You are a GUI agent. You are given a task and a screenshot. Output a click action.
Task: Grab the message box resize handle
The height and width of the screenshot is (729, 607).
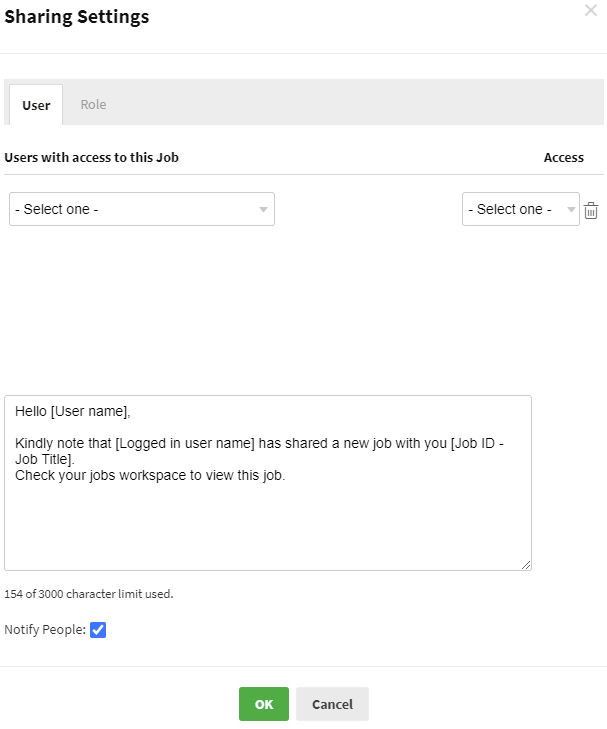(x=526, y=565)
